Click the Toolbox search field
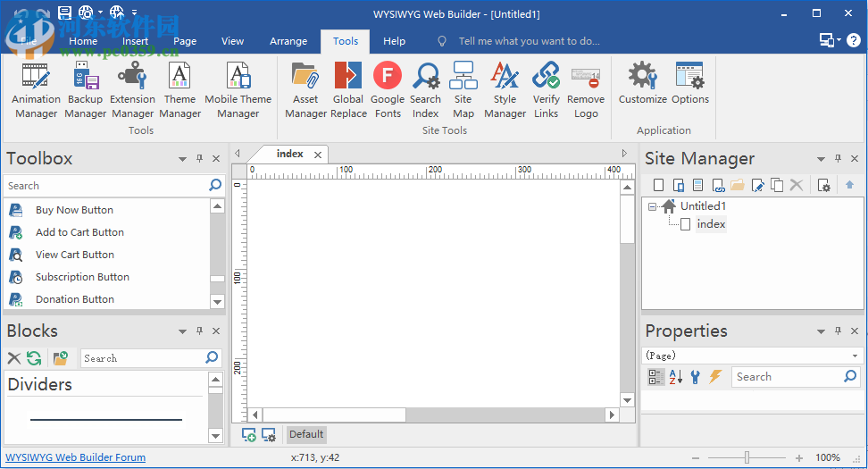Image resolution: width=868 pixels, height=469 pixels. [105, 186]
